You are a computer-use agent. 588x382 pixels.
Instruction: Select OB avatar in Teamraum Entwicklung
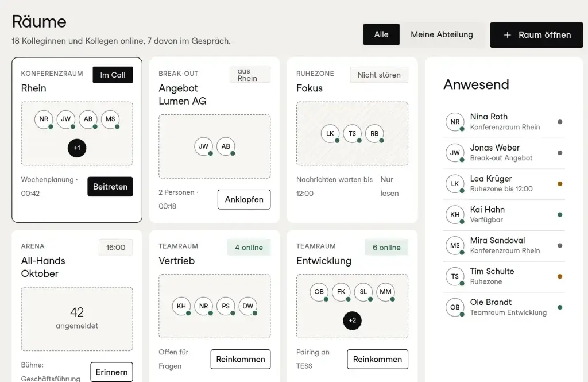click(x=319, y=292)
